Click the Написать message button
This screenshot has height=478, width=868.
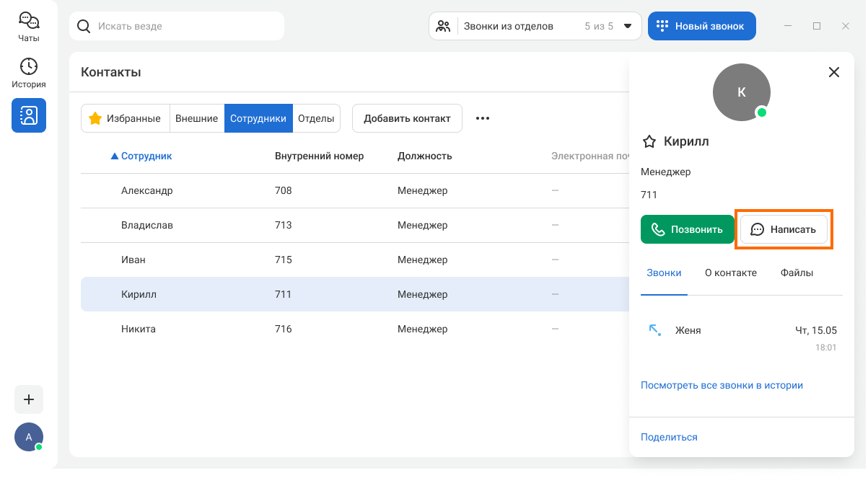point(784,229)
